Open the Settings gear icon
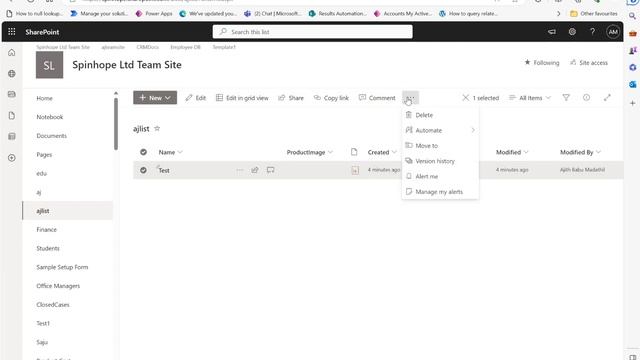Screen dimensions: 640x360 point(572,32)
